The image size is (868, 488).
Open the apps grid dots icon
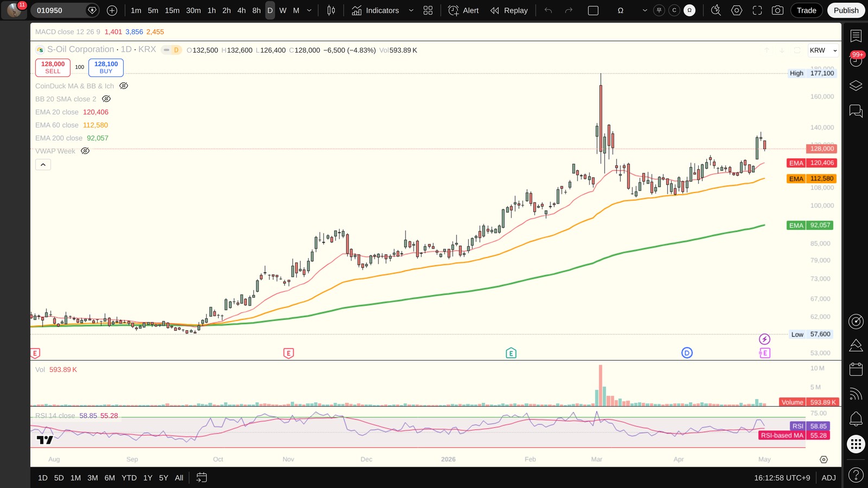[856, 445]
